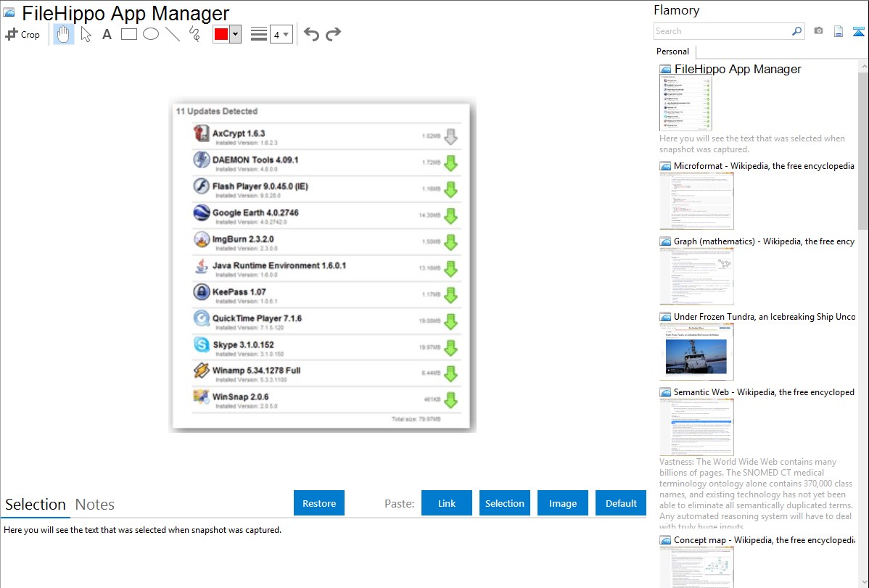Screen dimensions: 869x588
Task: Click the AxCrypt gray download arrow
Action: (x=450, y=136)
